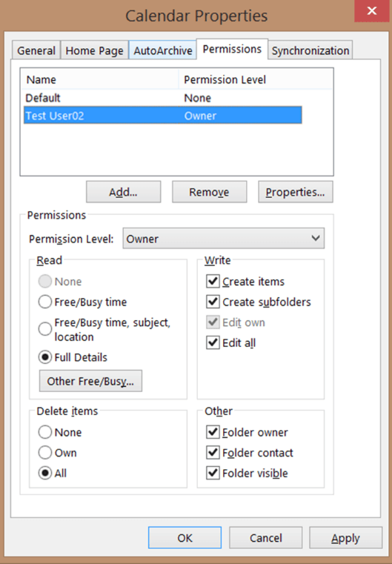Select the Default row in the permissions list
The image size is (392, 564).
162,98
